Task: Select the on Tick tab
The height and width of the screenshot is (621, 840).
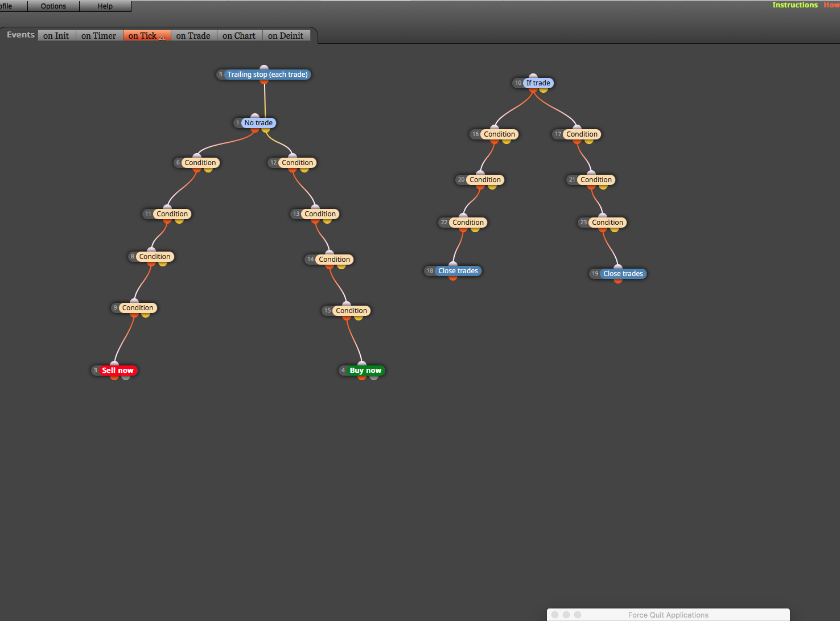Action: click(147, 35)
